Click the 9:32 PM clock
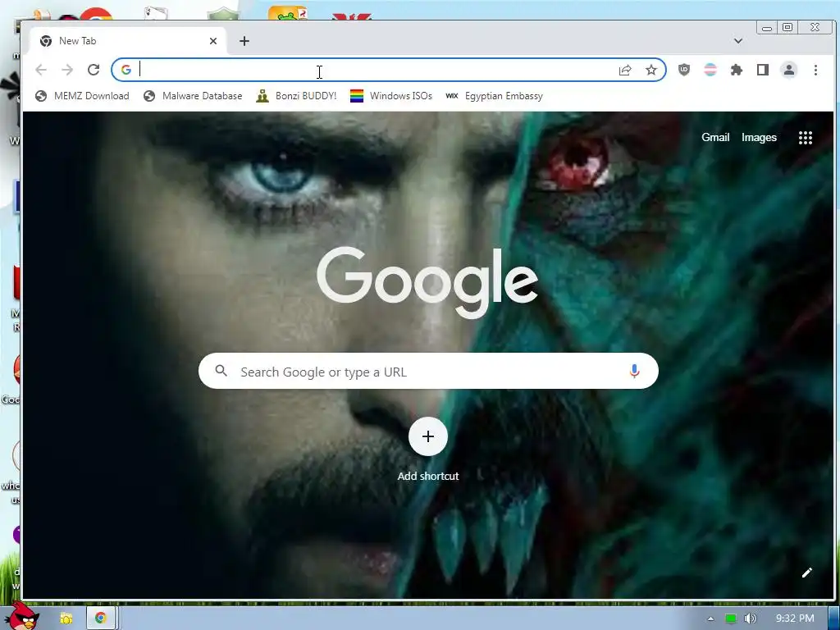 pos(795,619)
